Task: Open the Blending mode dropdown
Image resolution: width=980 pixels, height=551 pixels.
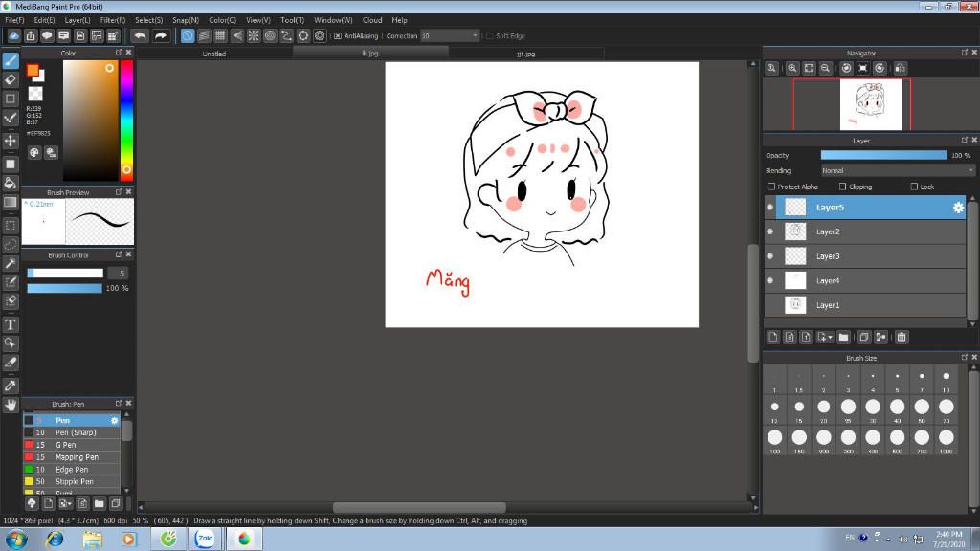Action: pyautogui.click(x=898, y=170)
